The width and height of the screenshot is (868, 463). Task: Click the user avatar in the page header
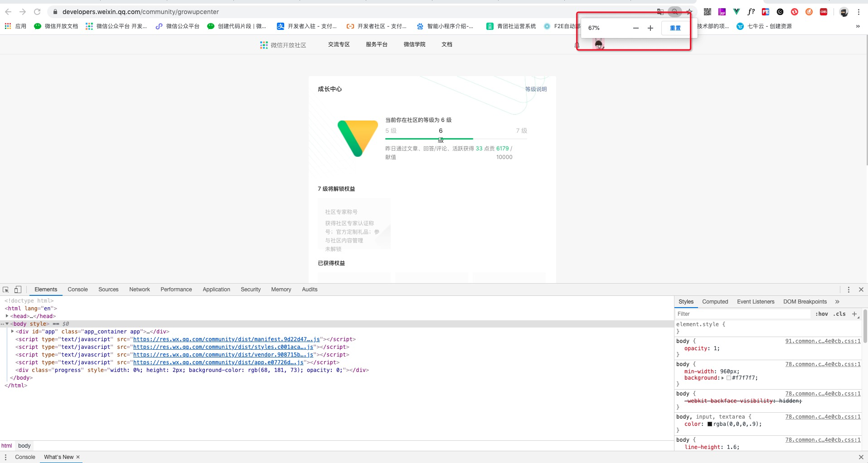tap(599, 44)
